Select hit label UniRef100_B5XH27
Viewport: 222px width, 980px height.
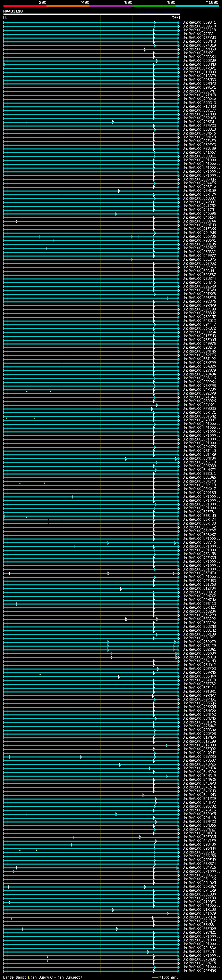tap(199, 607)
